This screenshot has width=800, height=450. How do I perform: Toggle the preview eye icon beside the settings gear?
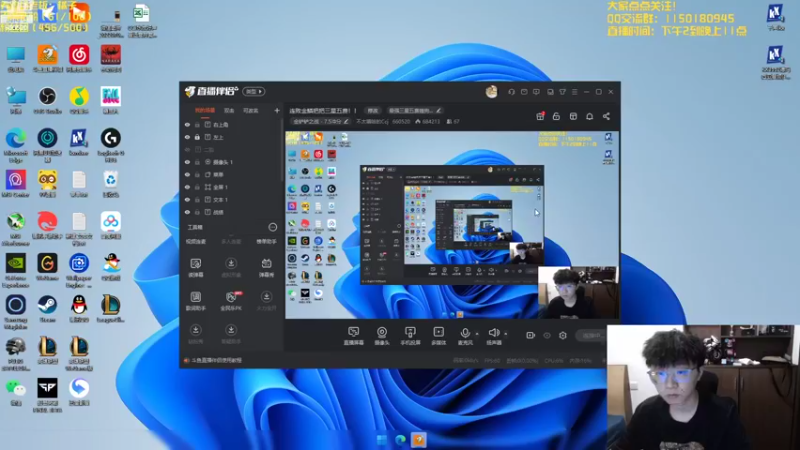tap(546, 335)
